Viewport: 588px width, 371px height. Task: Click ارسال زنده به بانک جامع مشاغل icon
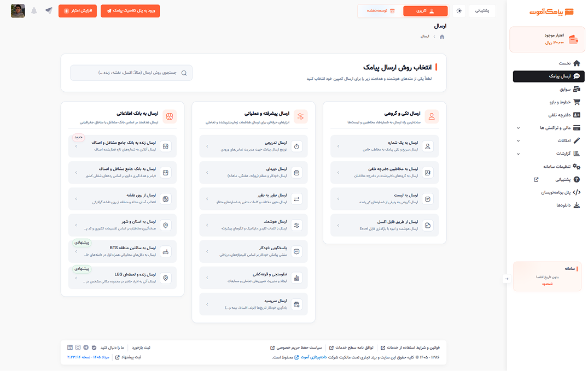click(166, 146)
